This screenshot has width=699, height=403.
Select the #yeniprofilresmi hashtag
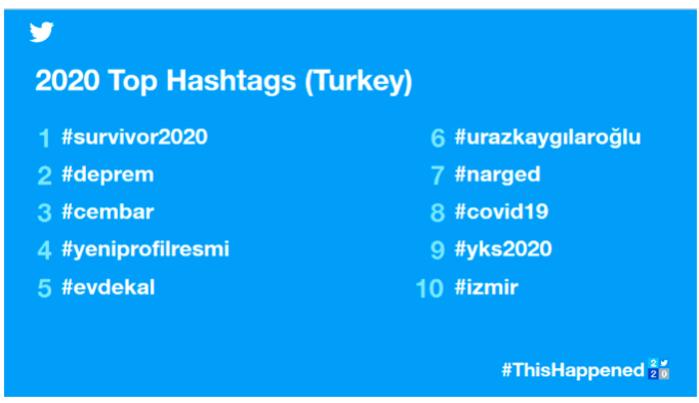point(146,249)
